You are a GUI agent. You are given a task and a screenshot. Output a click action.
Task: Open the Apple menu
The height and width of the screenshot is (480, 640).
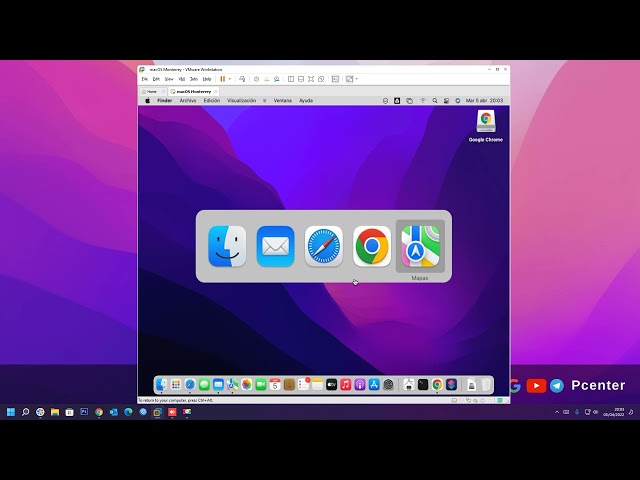[x=147, y=100]
